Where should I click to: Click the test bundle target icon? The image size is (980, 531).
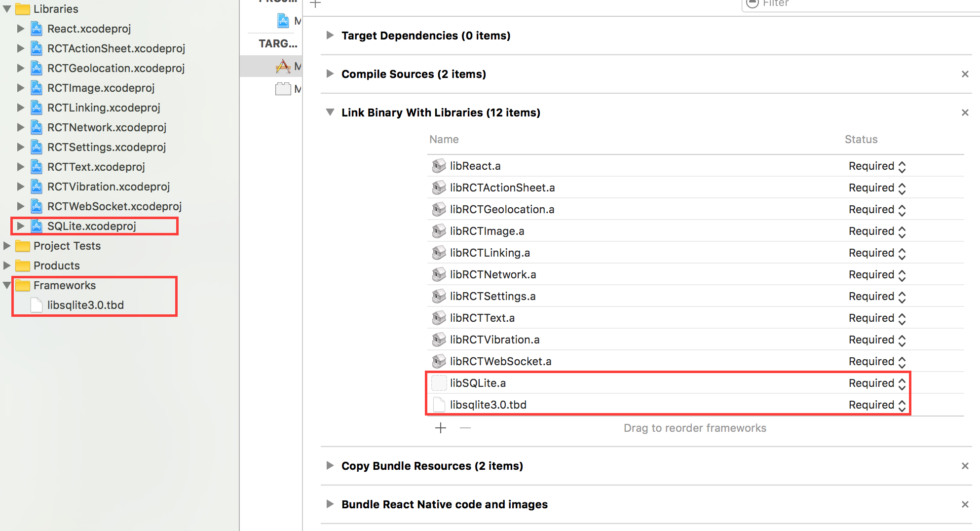(283, 89)
